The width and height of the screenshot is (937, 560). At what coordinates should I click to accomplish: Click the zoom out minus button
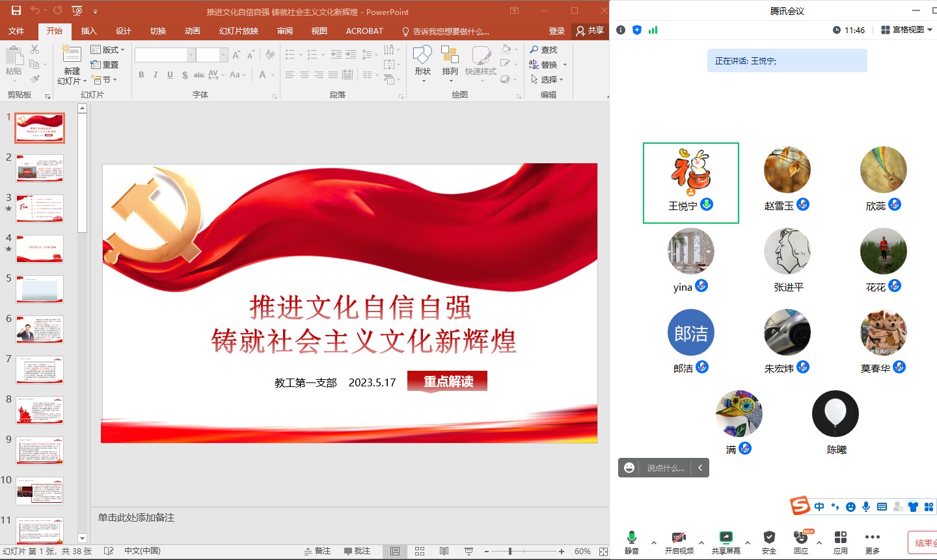[487, 551]
